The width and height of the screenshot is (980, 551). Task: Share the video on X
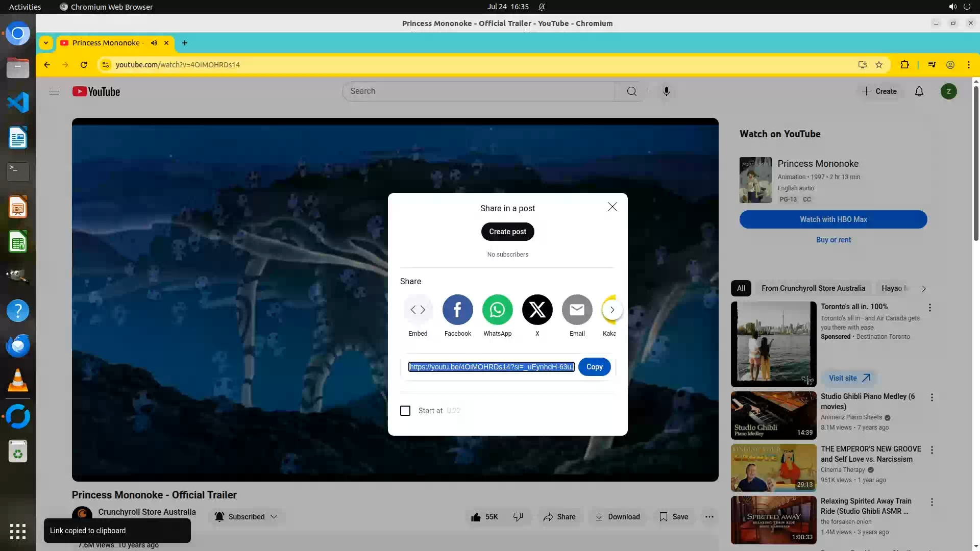point(537,310)
